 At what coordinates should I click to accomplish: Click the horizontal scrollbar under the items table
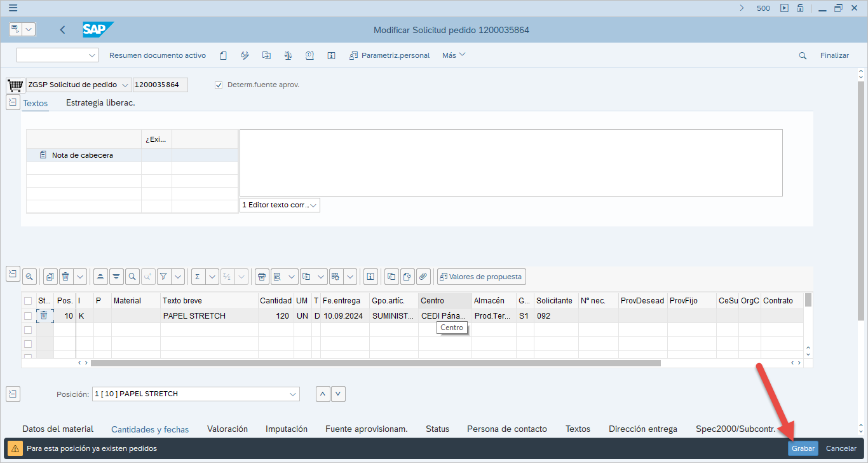375,363
